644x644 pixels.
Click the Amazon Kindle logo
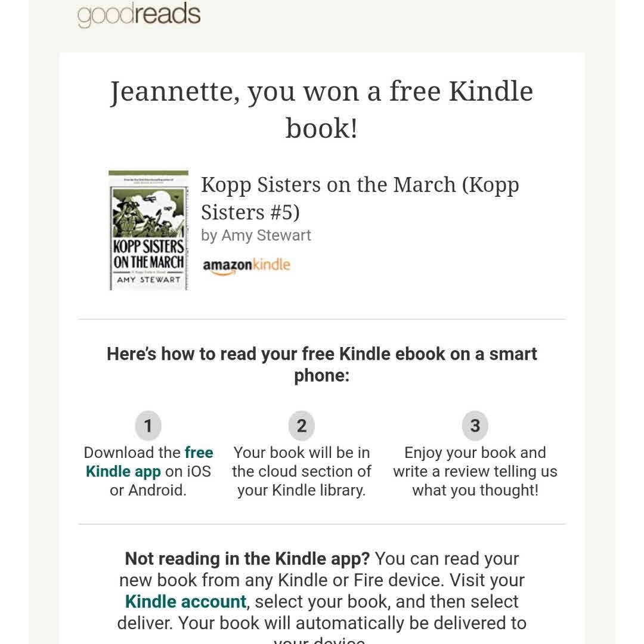[x=246, y=265]
